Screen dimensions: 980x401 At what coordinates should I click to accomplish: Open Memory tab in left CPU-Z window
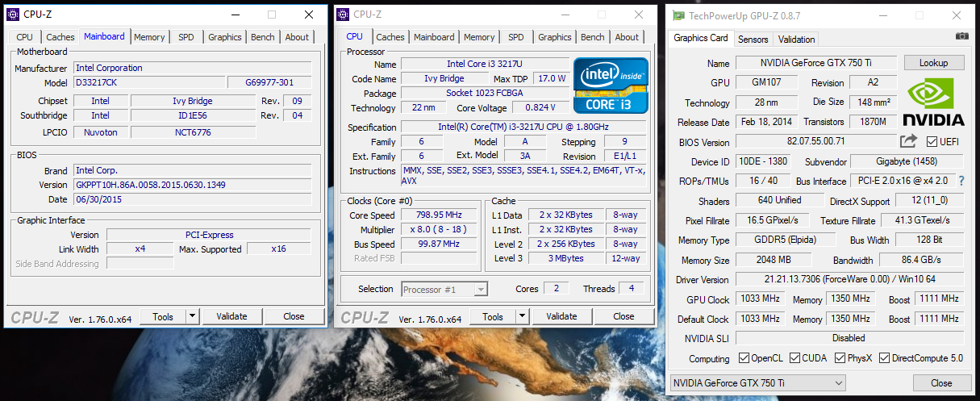(x=149, y=37)
